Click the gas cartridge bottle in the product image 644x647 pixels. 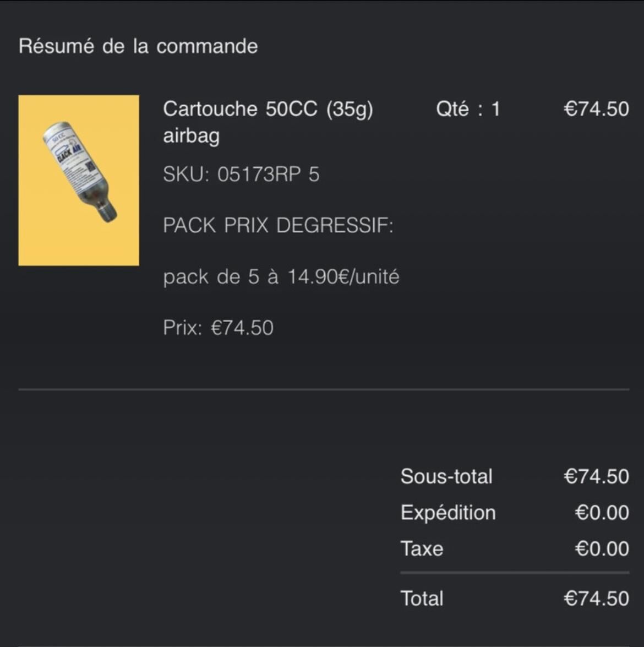tap(80, 171)
